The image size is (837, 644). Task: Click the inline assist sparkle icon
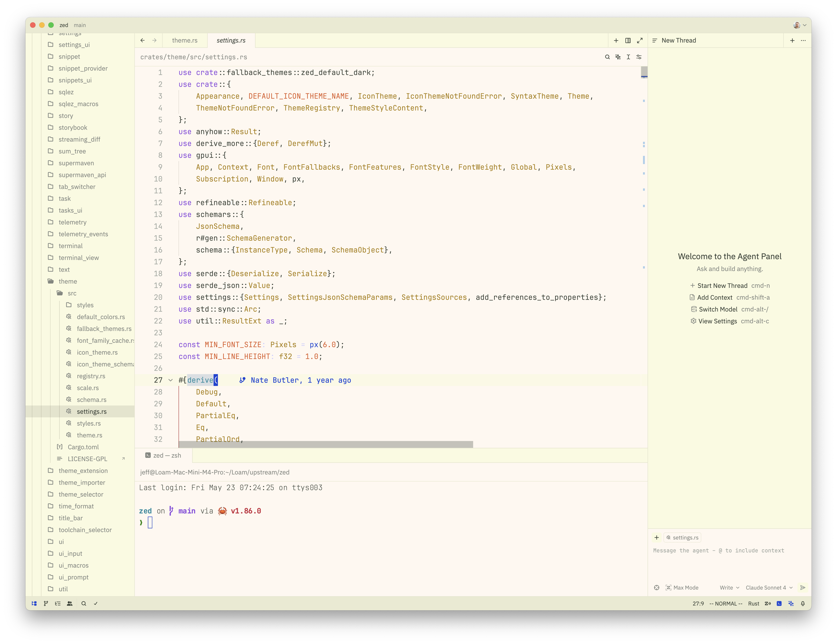pyautogui.click(x=618, y=57)
